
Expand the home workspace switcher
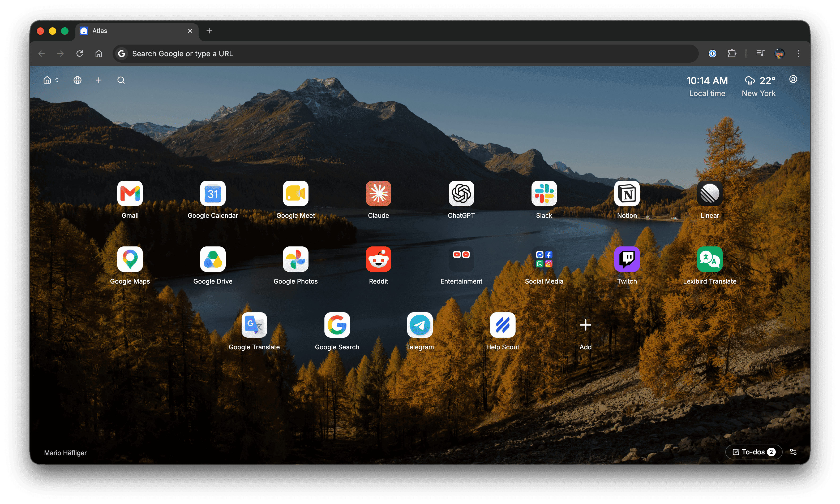click(x=51, y=80)
